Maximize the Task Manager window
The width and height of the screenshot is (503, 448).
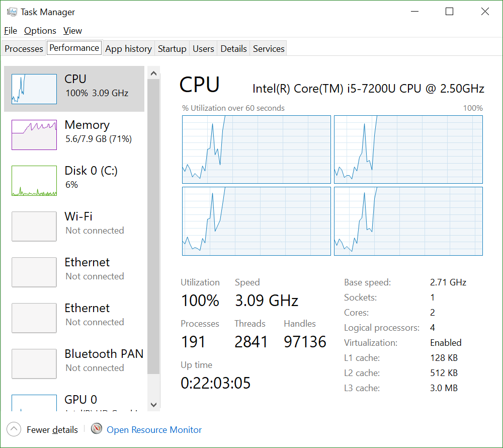[x=449, y=12]
